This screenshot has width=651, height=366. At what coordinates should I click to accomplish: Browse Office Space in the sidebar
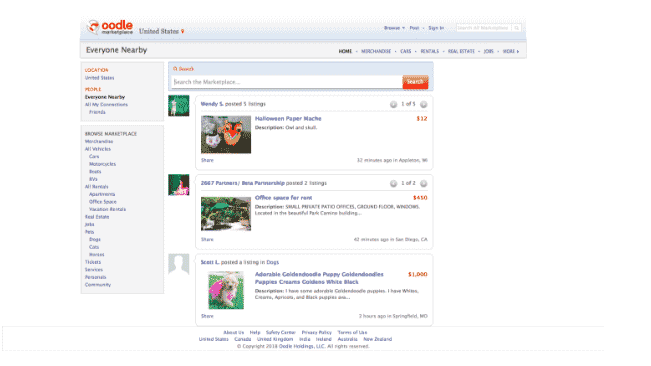(103, 202)
